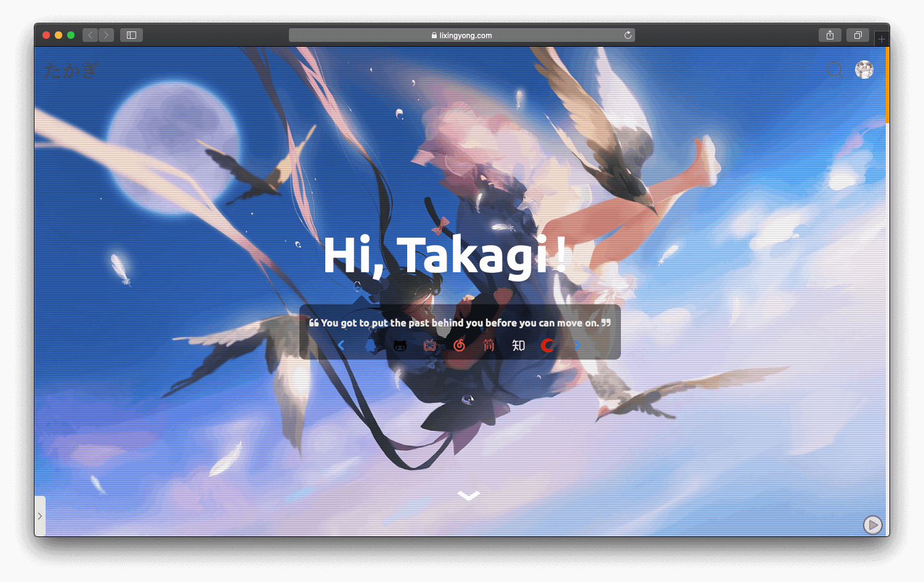Click the down chevron to view content

click(x=469, y=495)
